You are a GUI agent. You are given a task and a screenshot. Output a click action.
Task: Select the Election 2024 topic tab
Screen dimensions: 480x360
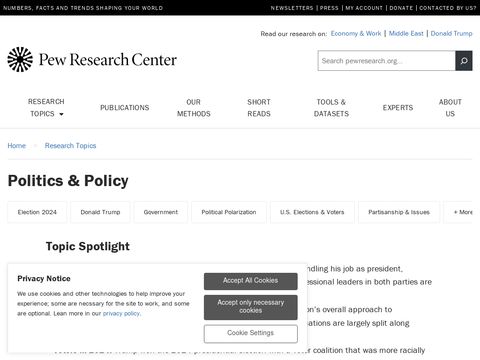click(37, 212)
